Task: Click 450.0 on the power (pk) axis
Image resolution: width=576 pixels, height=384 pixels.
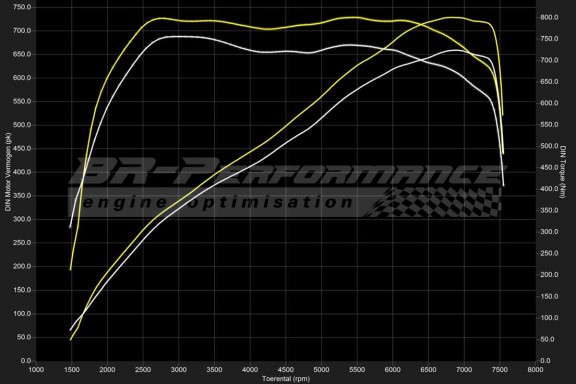Action: [x=22, y=148]
